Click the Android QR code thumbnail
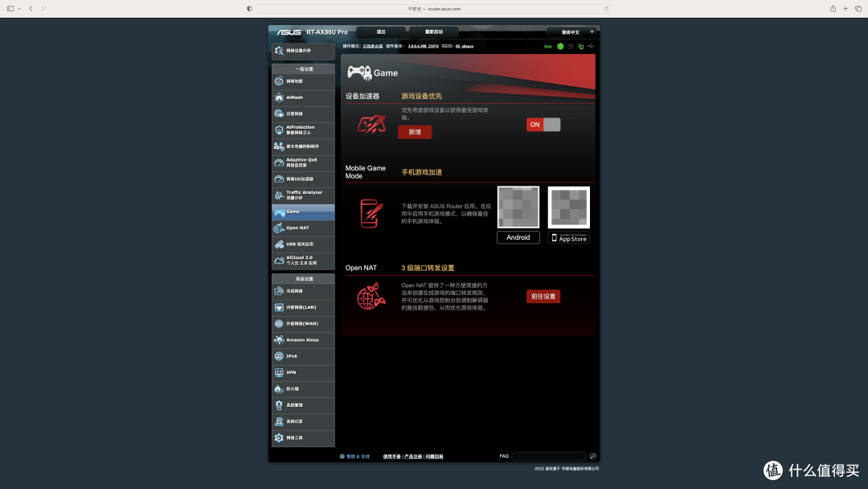 point(518,207)
